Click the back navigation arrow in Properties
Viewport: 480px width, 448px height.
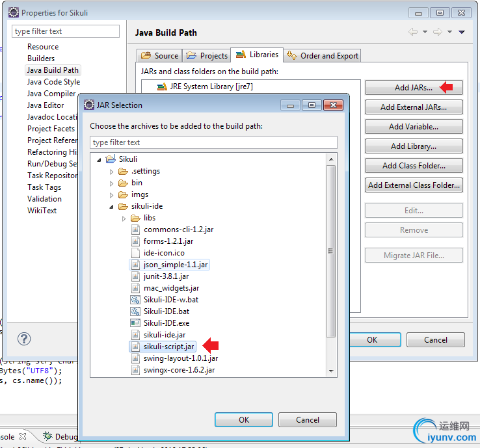pyautogui.click(x=413, y=32)
